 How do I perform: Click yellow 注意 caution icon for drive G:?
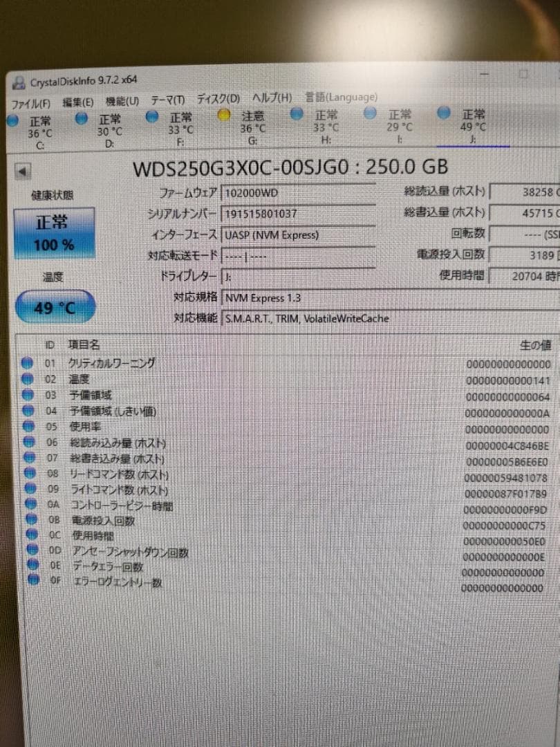click(223, 115)
